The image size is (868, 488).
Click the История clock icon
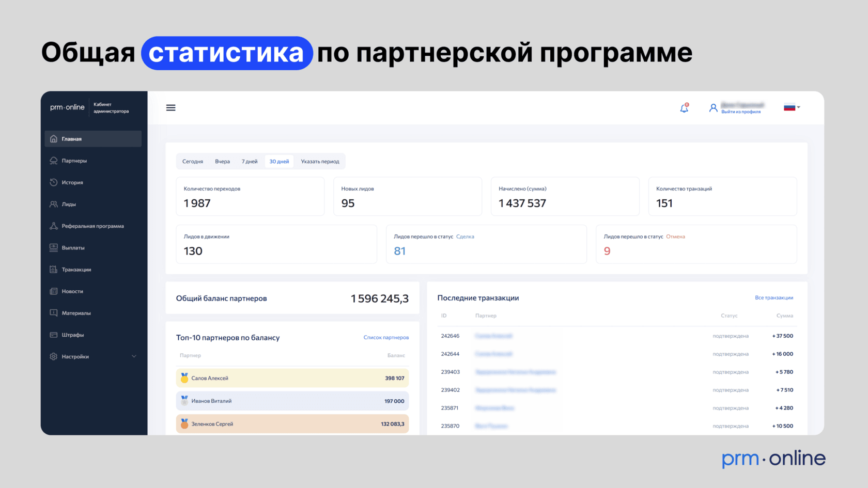[54, 182]
